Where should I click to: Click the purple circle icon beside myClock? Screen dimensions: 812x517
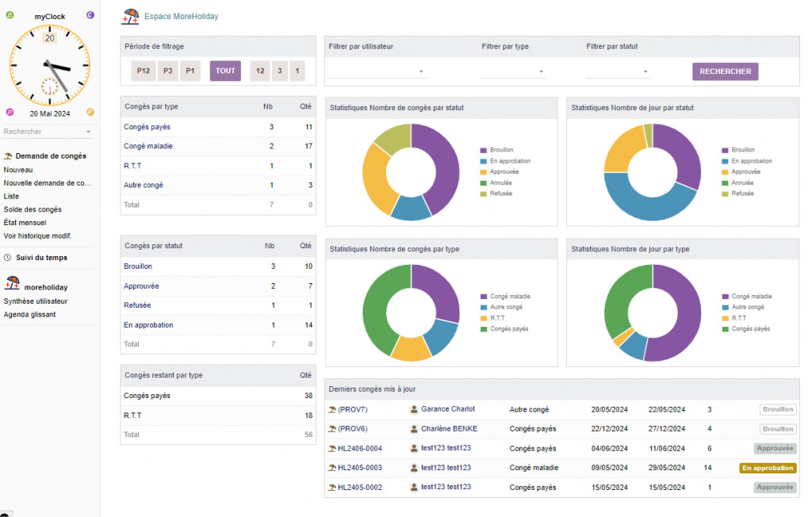tap(90, 15)
